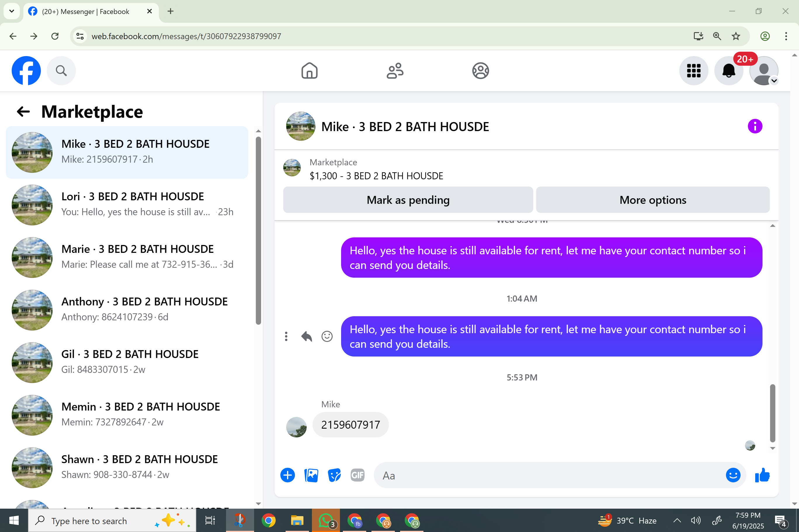Screen dimensions: 799x532
Task: Open the browser tab search dropdown
Action: click(x=12, y=11)
